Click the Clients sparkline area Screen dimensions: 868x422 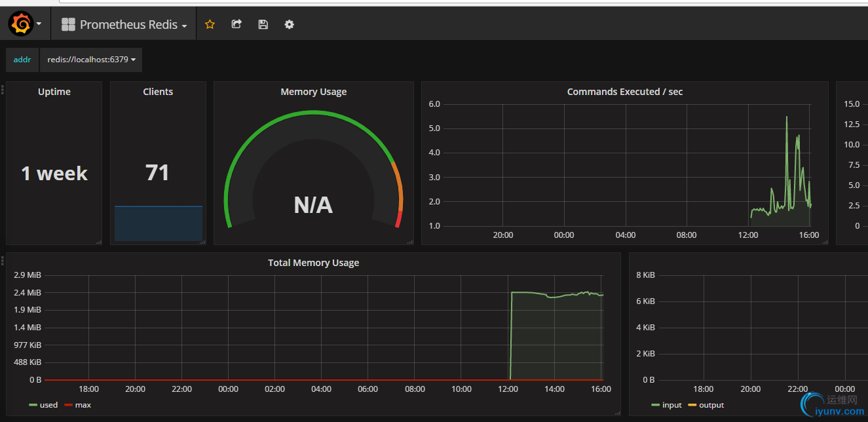[x=159, y=223]
